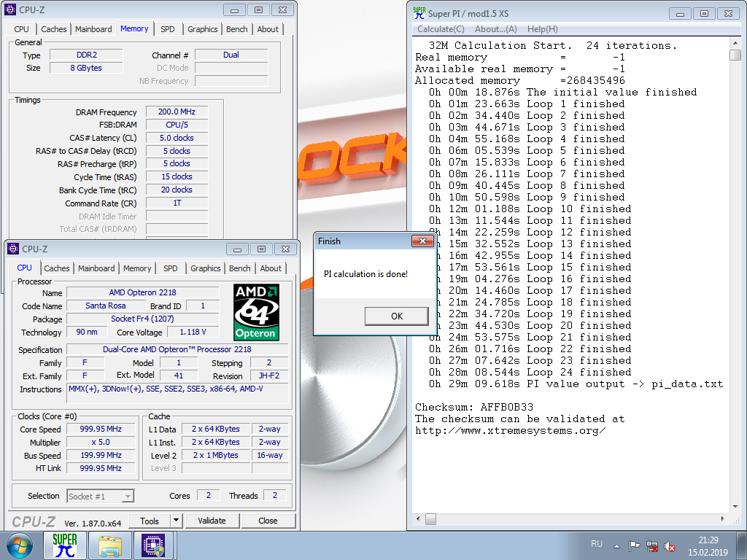Click Super PI horizontal scrollbar right arrow

pos(723,518)
